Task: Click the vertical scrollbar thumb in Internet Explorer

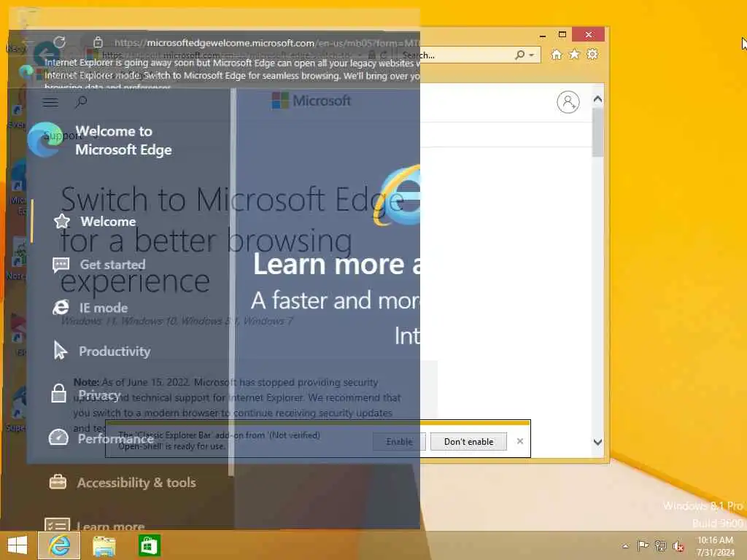Action: [597, 132]
